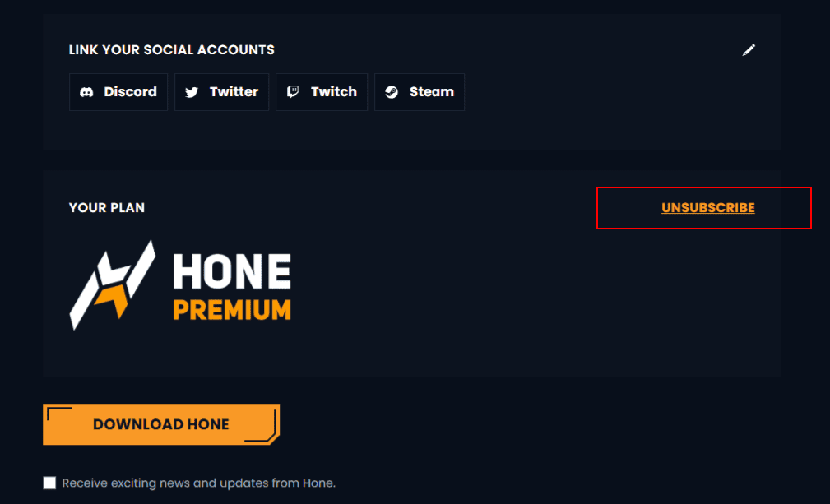Click the pencil edit icon for social accounts

749,50
